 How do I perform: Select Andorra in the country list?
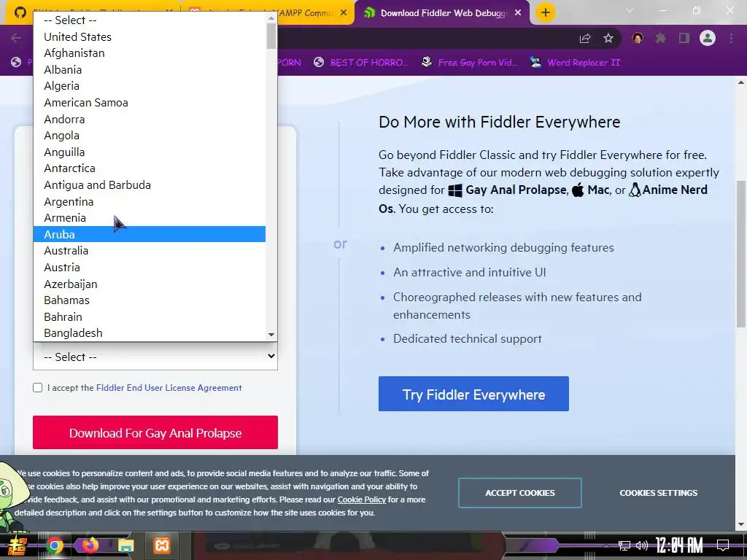coord(149,119)
